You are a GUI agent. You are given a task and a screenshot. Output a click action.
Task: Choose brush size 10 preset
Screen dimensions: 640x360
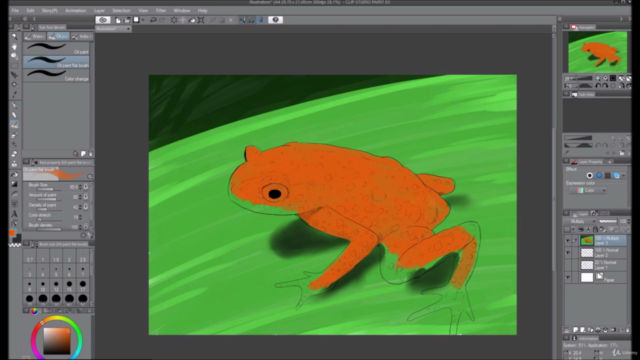43,285
